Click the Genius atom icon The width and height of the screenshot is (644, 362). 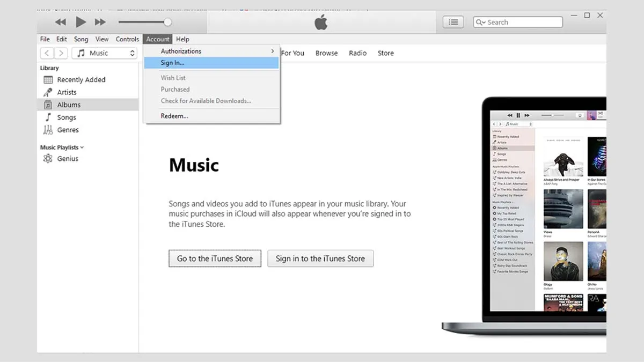pos(48,159)
